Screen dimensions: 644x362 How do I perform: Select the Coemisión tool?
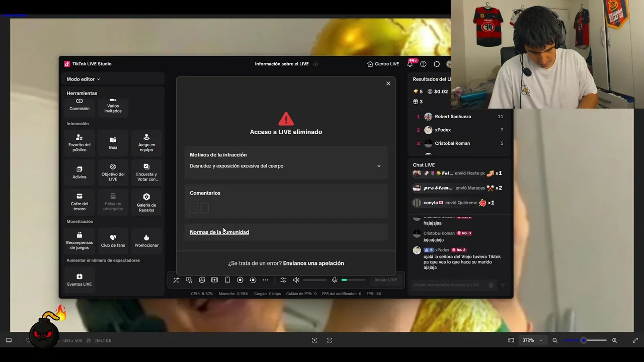pos(79,105)
